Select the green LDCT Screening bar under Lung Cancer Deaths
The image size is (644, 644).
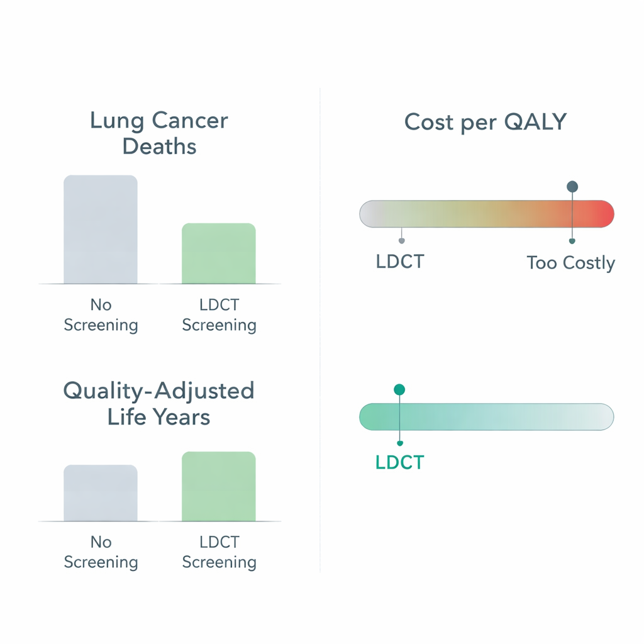pyautogui.click(x=219, y=253)
